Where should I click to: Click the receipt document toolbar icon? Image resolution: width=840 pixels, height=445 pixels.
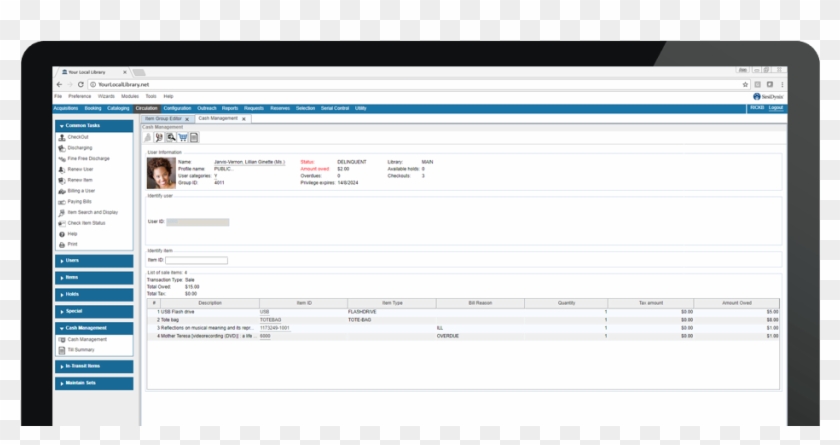[x=194, y=137]
